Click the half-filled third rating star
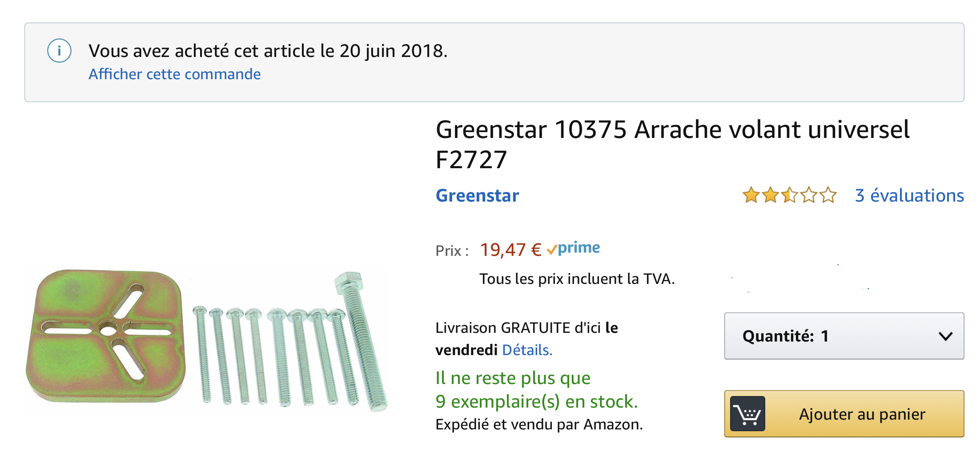 [x=790, y=195]
